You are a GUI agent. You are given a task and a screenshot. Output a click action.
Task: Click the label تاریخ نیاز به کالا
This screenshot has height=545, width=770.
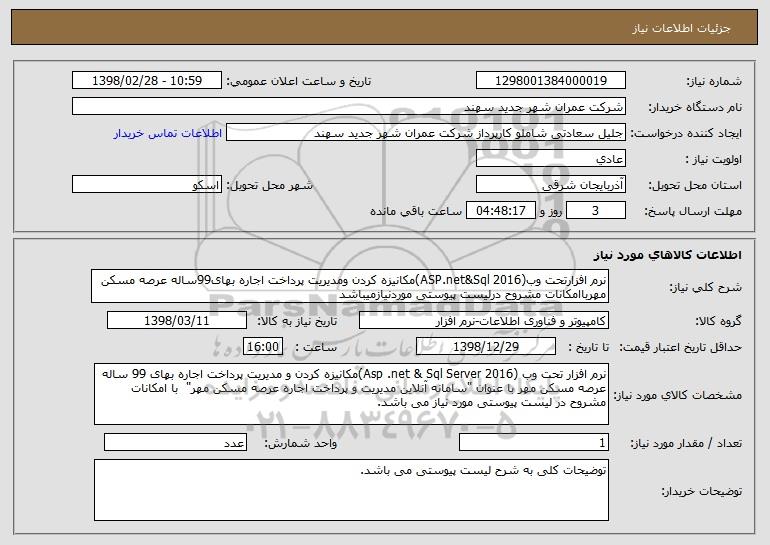(x=298, y=322)
